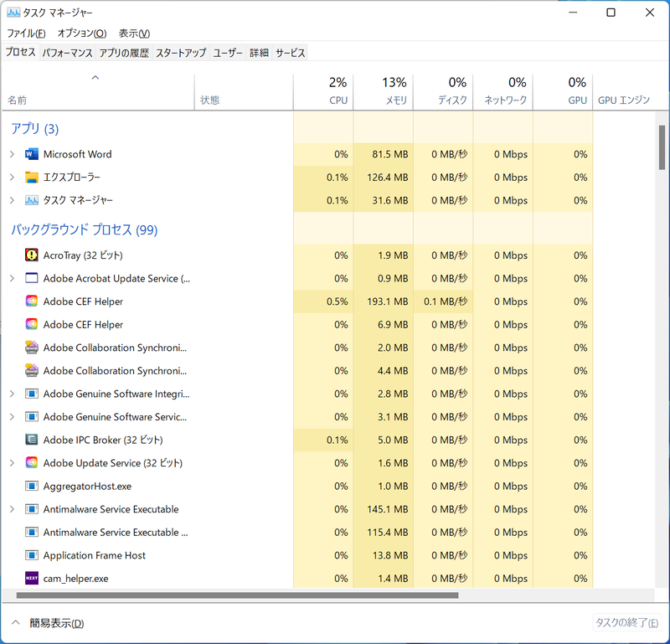
Task: Click the タスクの終了(E) button
Action: click(626, 622)
